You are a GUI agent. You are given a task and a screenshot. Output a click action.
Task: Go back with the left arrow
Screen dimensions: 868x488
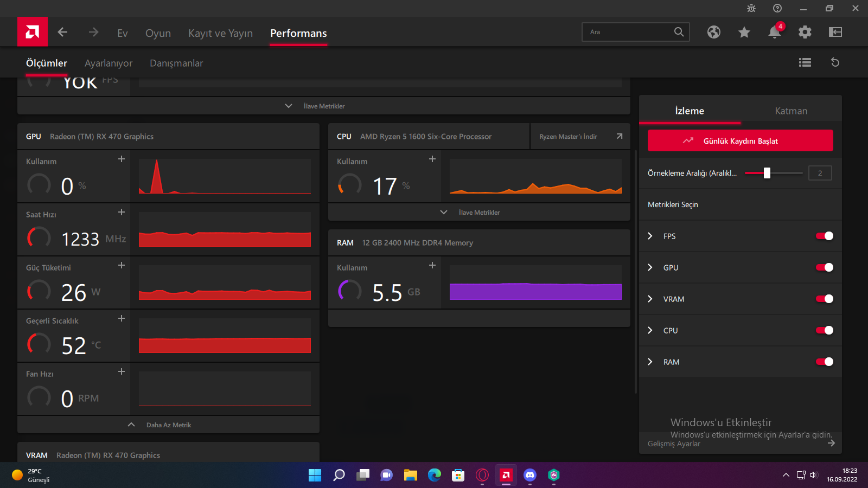coord(62,33)
